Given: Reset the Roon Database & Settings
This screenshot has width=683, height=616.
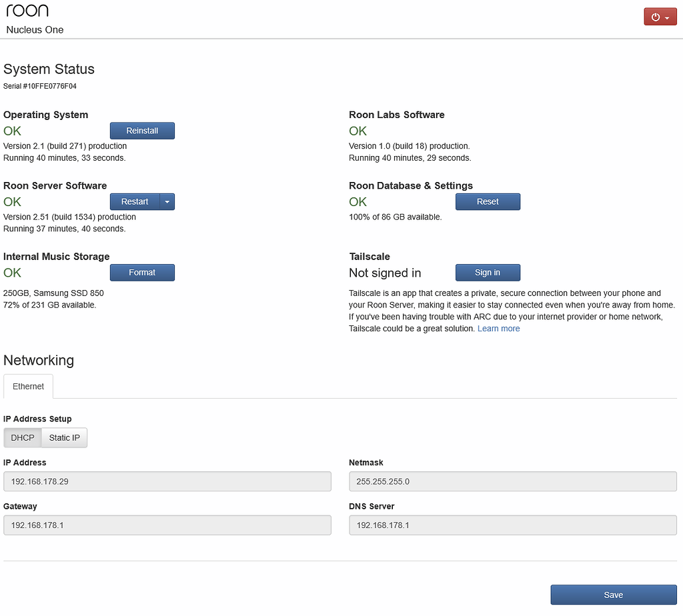Looking at the screenshot, I should (x=488, y=201).
